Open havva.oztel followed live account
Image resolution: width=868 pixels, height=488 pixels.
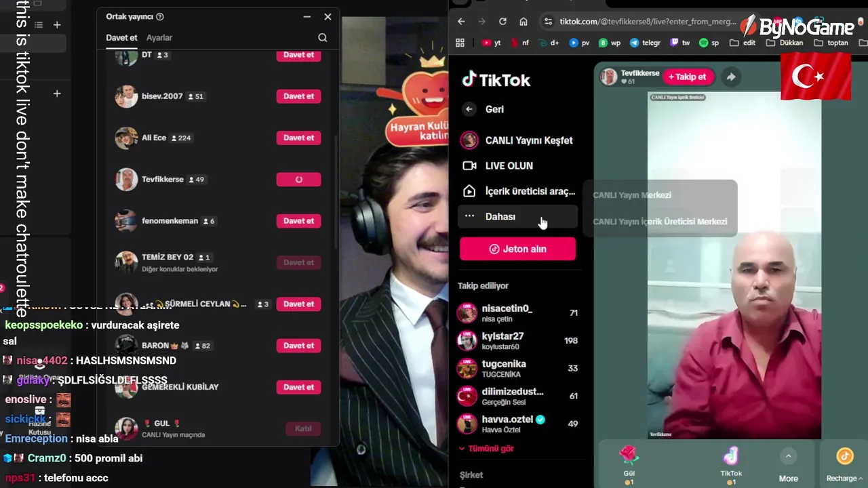click(x=518, y=424)
